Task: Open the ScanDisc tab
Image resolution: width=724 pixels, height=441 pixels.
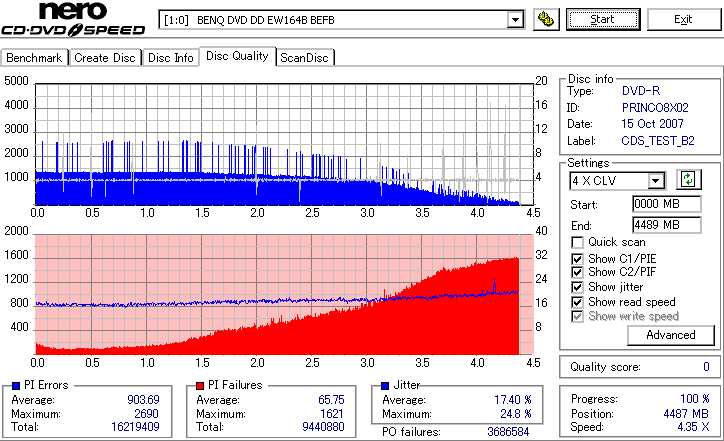Action: coord(304,58)
